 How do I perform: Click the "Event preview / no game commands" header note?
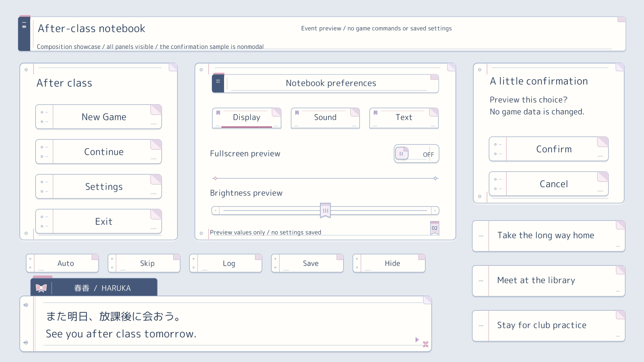tap(376, 28)
